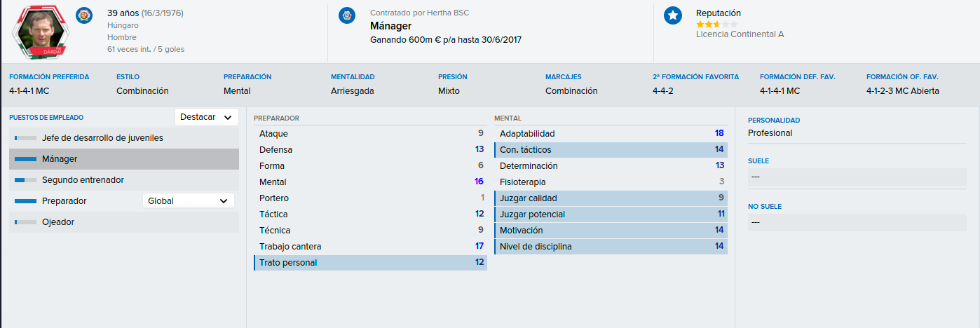Click the 4-1-2-3 MC Abierta formation
Screen dimensions: 980x328
point(903,91)
